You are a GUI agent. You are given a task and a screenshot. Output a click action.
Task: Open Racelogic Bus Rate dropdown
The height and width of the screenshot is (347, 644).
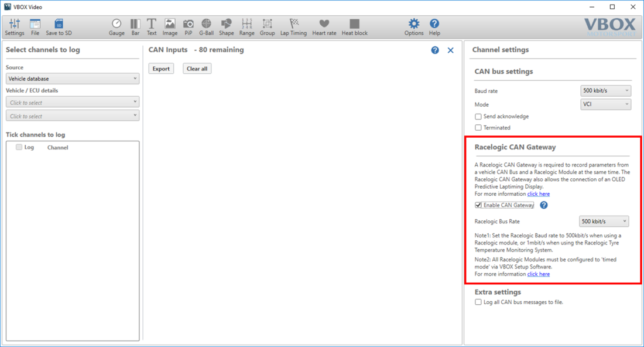tap(604, 221)
